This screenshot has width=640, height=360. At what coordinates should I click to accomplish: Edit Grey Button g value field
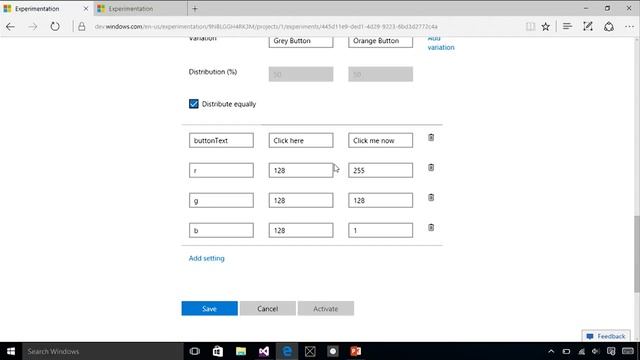[301, 200]
